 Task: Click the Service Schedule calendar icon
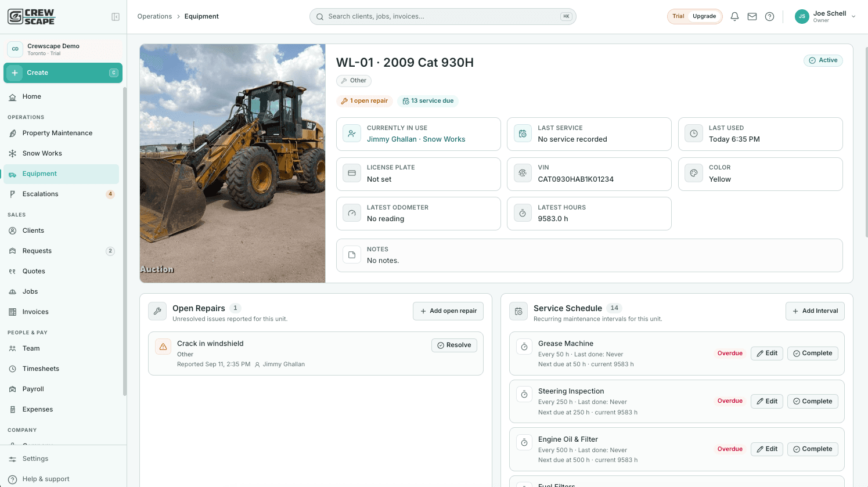coord(518,311)
